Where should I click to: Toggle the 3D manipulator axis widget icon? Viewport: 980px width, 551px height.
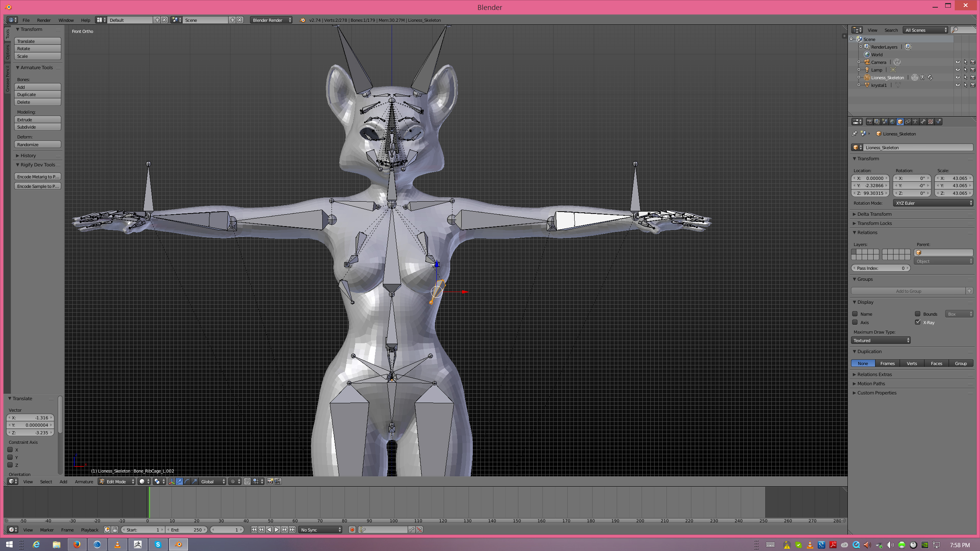(x=171, y=481)
